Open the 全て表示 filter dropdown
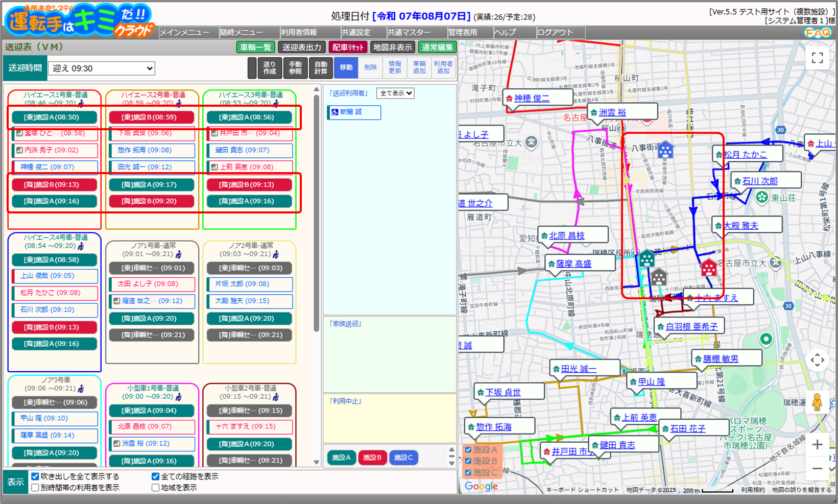Screen dimensions: 838x504 click(395, 93)
